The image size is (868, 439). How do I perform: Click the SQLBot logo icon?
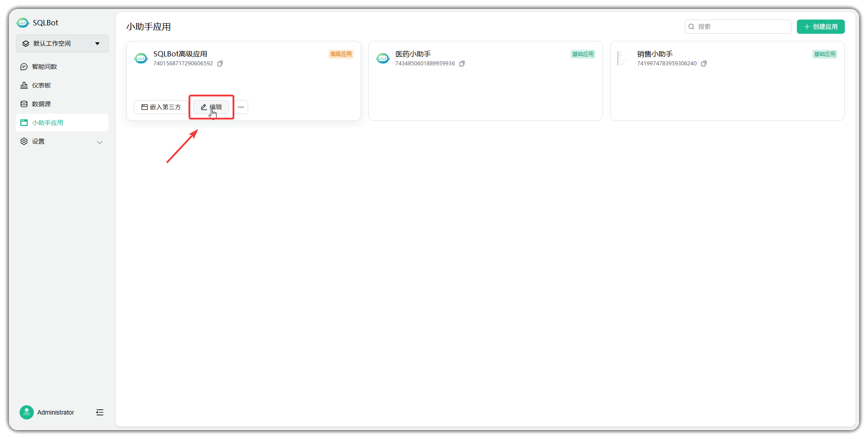tap(23, 23)
